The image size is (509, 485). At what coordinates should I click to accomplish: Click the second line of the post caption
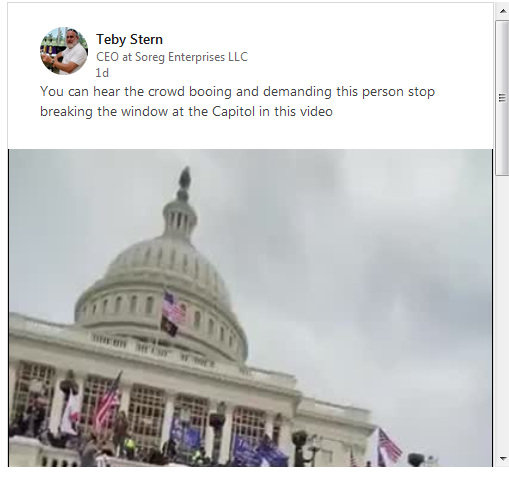tap(186, 111)
